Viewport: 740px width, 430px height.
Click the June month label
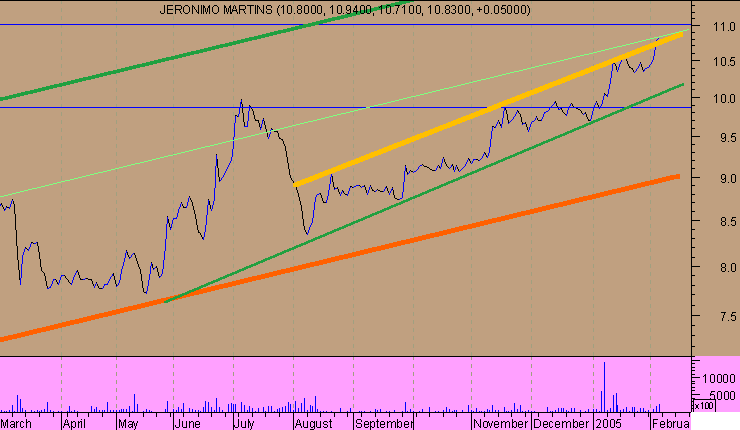(188, 423)
